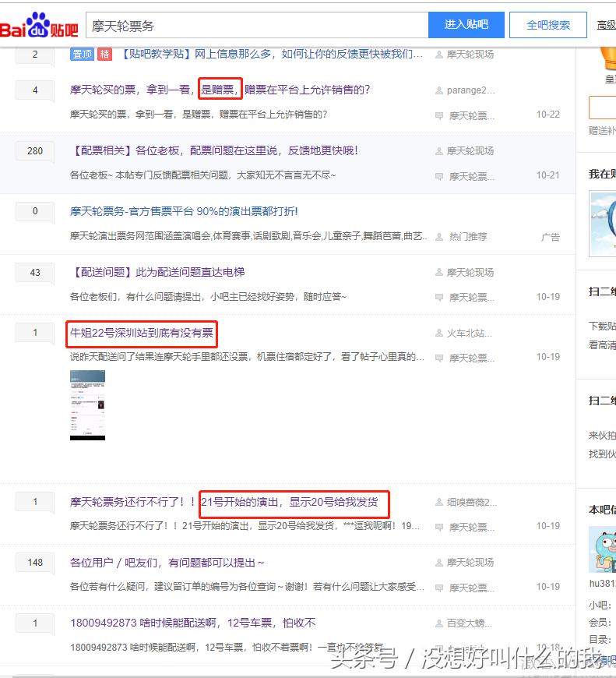Open author profile parange2...

(471, 90)
